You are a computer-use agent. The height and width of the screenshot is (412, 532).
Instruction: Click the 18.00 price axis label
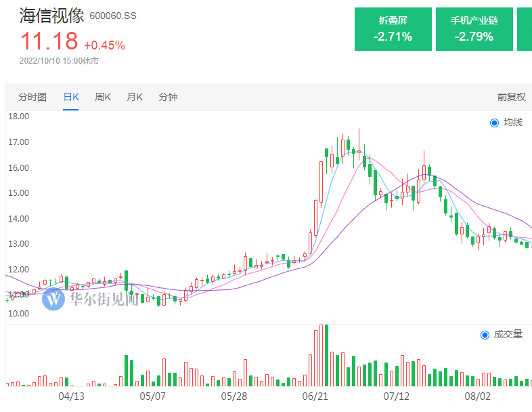point(19,117)
